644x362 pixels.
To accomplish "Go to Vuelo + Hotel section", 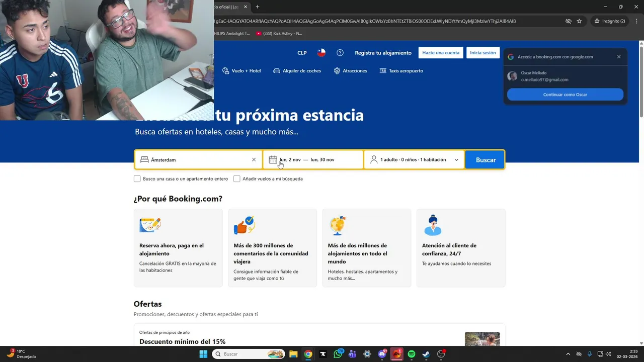I will click(x=242, y=71).
